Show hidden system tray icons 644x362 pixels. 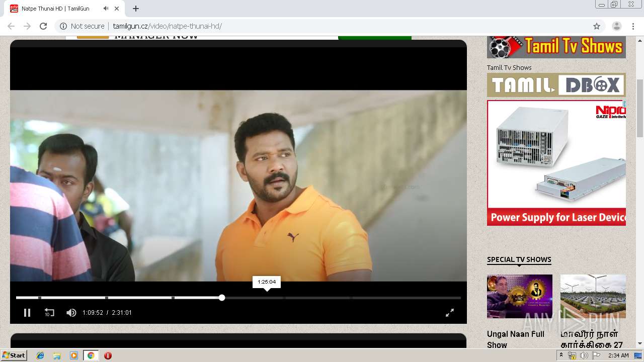(561, 355)
